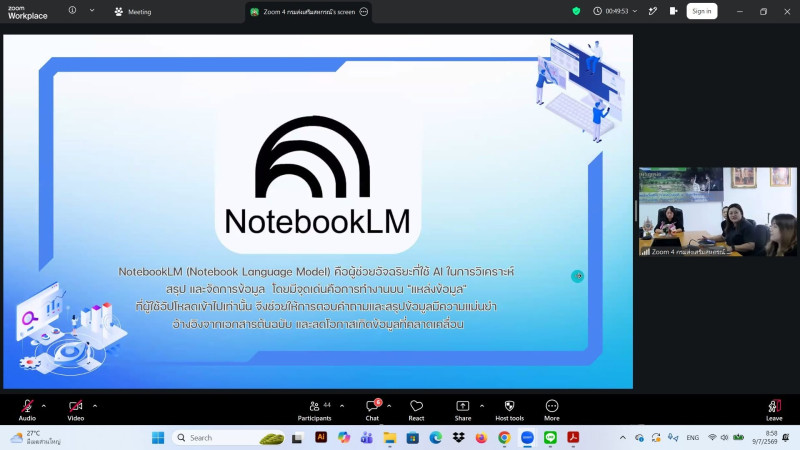The width and height of the screenshot is (800, 450).
Task: Expand the meeting timer dropdown
Action: (635, 11)
